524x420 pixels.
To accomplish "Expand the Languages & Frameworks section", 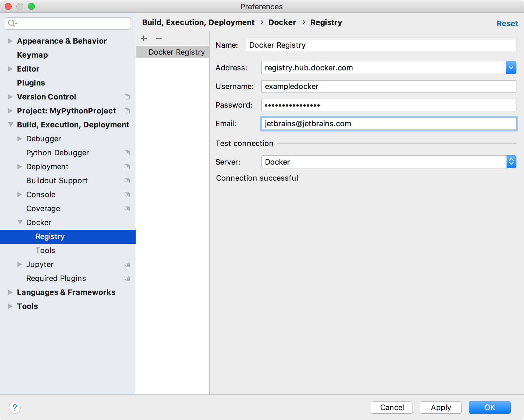I will (10, 292).
